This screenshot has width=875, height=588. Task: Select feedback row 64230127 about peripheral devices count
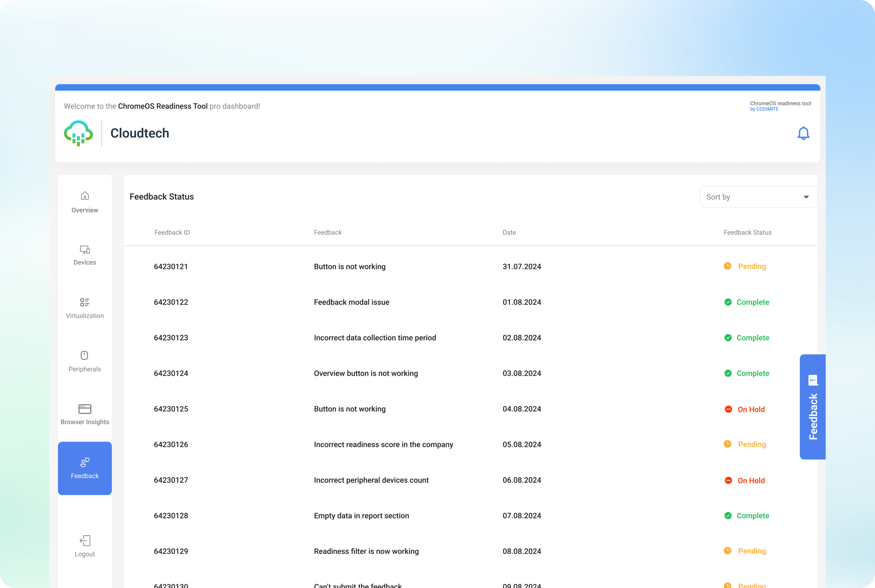(x=371, y=480)
